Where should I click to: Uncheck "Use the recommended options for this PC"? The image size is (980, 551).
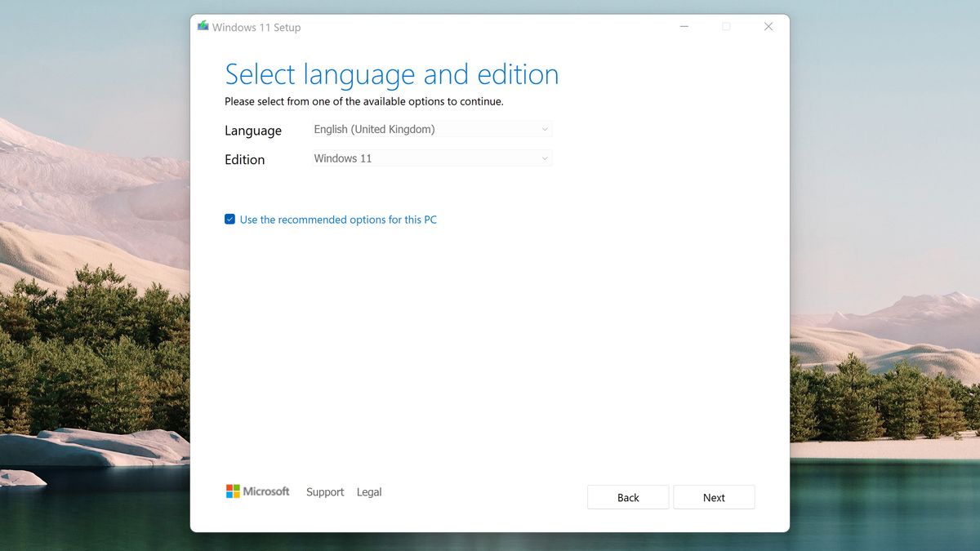tap(229, 219)
